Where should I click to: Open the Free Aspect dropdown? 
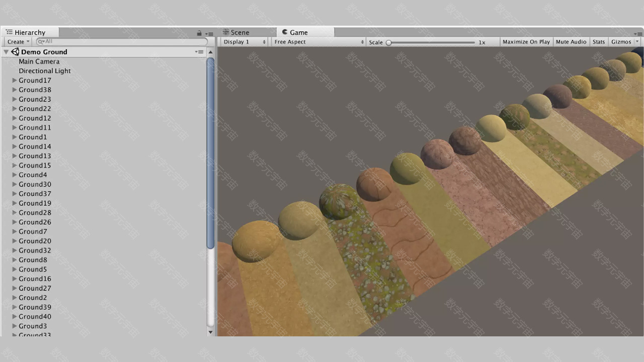click(319, 42)
